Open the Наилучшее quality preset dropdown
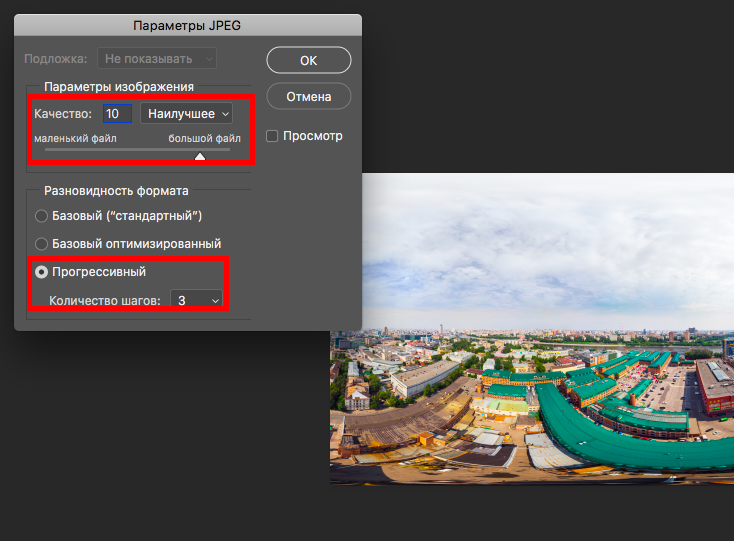This screenshot has width=734, height=541. pos(186,114)
